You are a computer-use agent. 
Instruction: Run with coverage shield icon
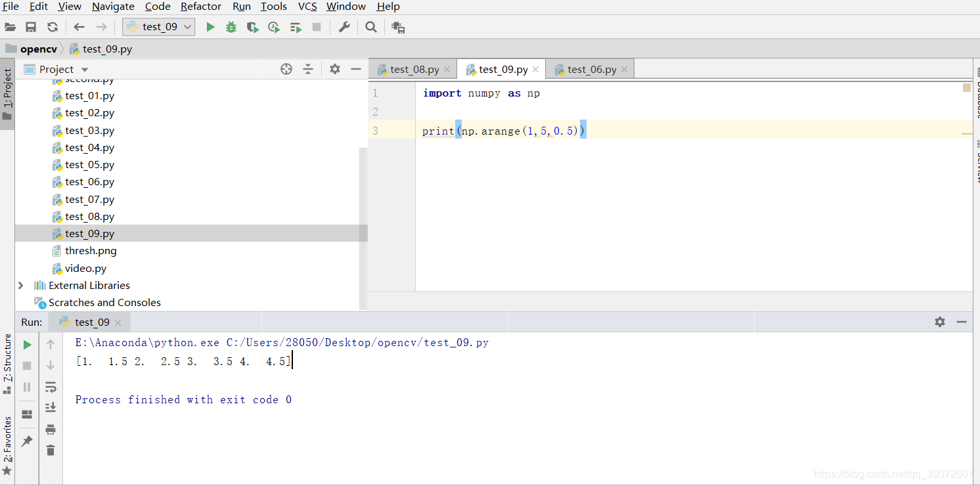(x=252, y=27)
